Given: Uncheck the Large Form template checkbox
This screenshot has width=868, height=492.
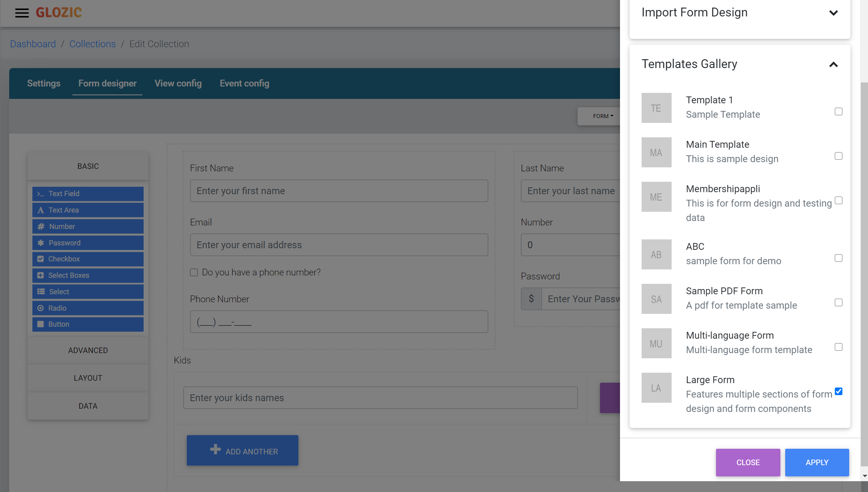Looking at the screenshot, I should tap(838, 392).
